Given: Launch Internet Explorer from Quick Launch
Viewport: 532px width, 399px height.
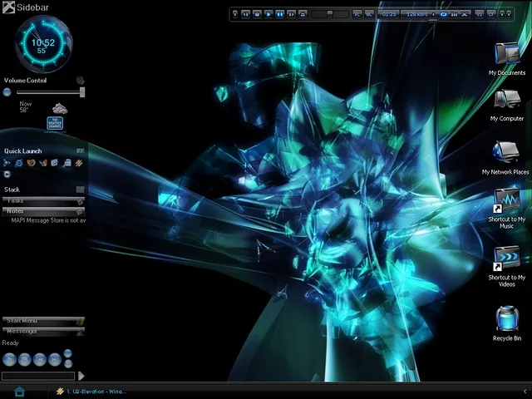Looking at the screenshot, I should [x=18, y=163].
